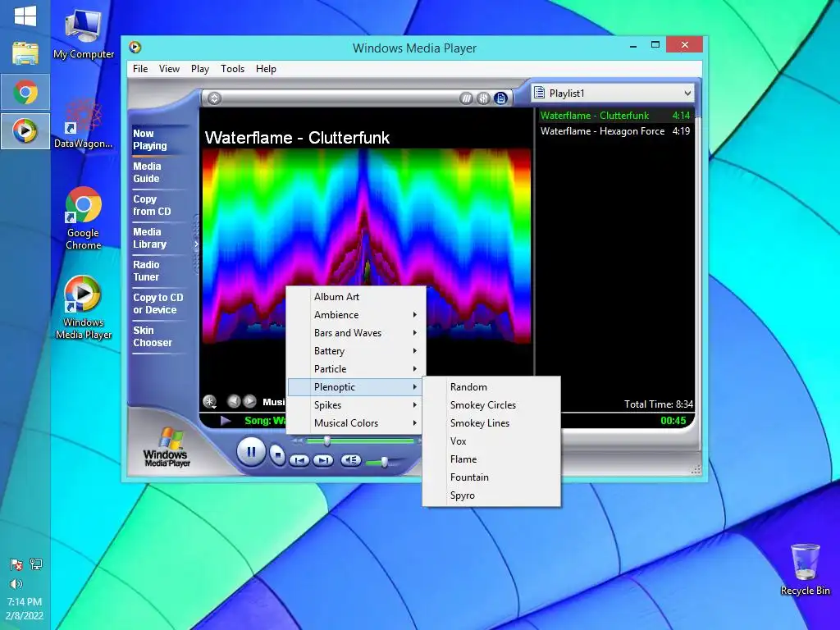Open File Explorer from taskbar
Viewport: 840px width, 630px height.
(25, 54)
